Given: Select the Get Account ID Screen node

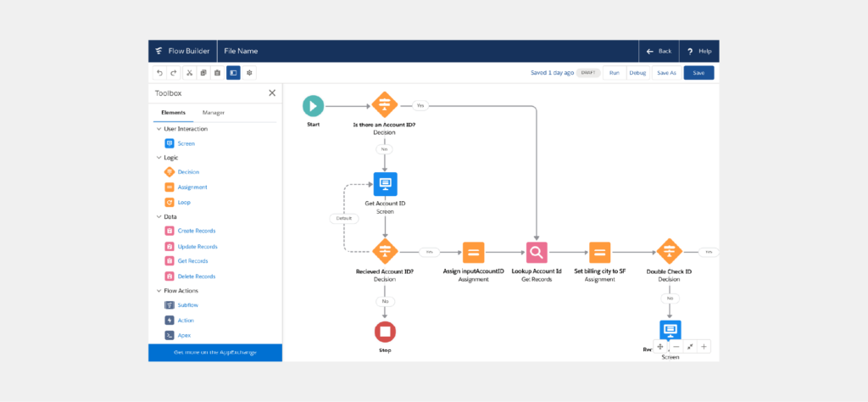Looking at the screenshot, I should [x=386, y=184].
